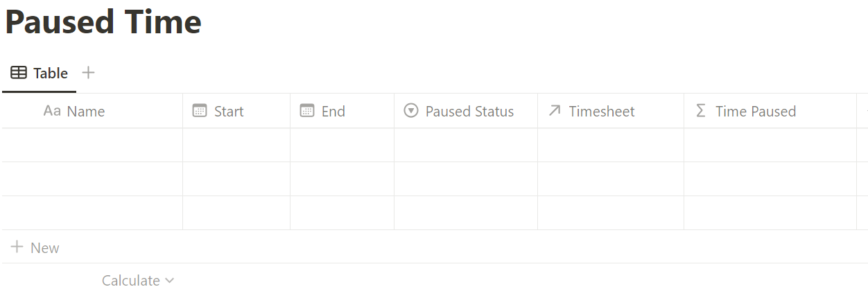Click the select icon beside Paused Status
Viewport: 868px width, 296px height.
411,111
